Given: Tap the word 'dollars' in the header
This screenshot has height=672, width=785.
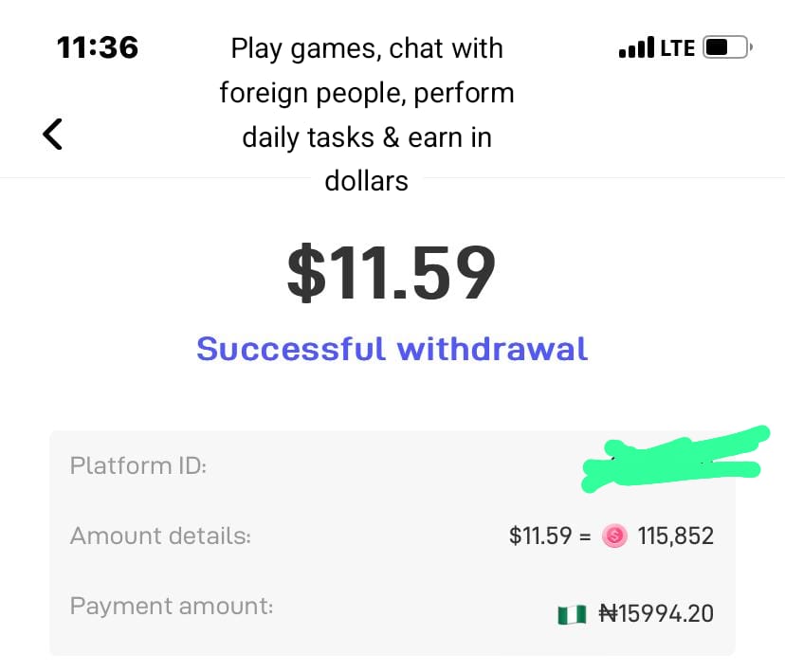Looking at the screenshot, I should [x=367, y=180].
